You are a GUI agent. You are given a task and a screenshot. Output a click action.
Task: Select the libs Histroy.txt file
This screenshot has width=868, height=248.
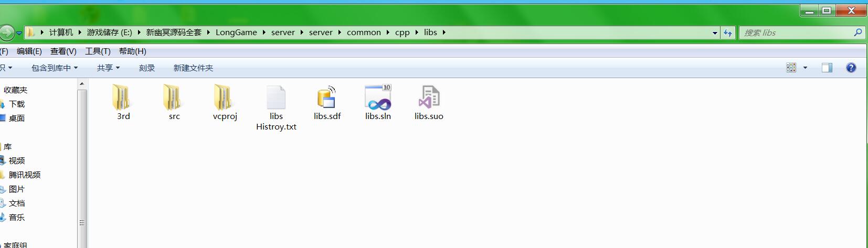click(276, 100)
